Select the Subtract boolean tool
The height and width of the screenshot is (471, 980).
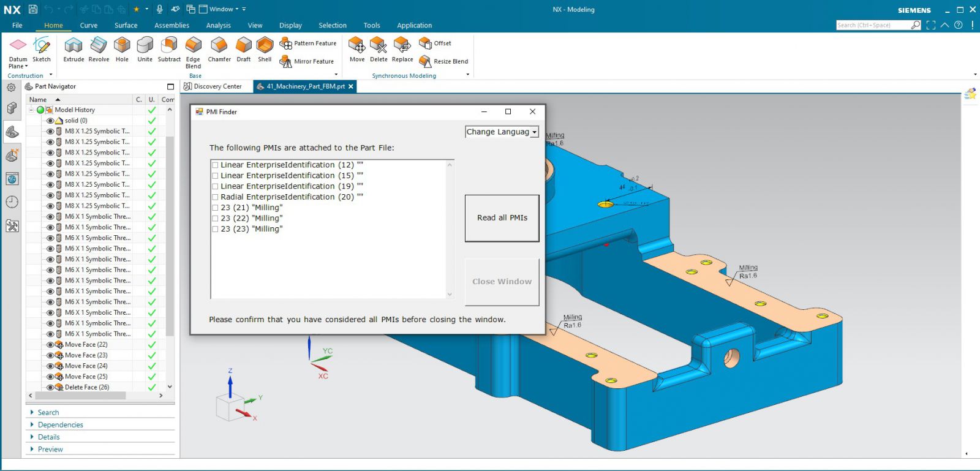point(169,49)
